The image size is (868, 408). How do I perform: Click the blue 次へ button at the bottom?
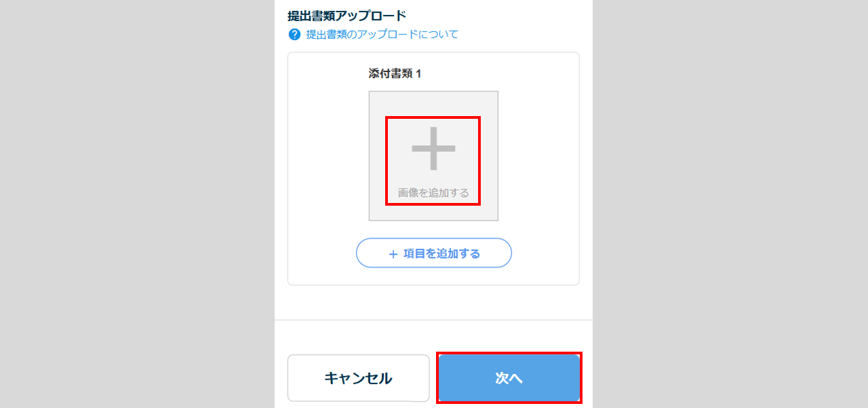pos(509,378)
